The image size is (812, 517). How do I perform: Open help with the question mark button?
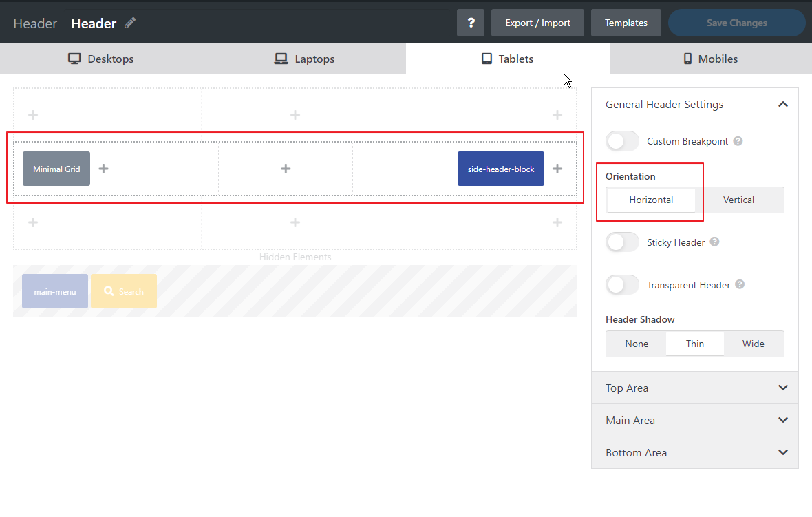tap(471, 23)
